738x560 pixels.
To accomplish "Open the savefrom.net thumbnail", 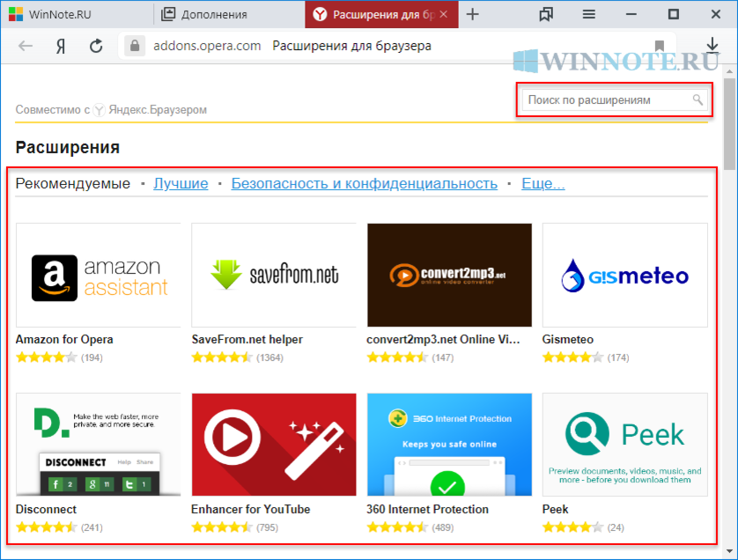I will (274, 276).
